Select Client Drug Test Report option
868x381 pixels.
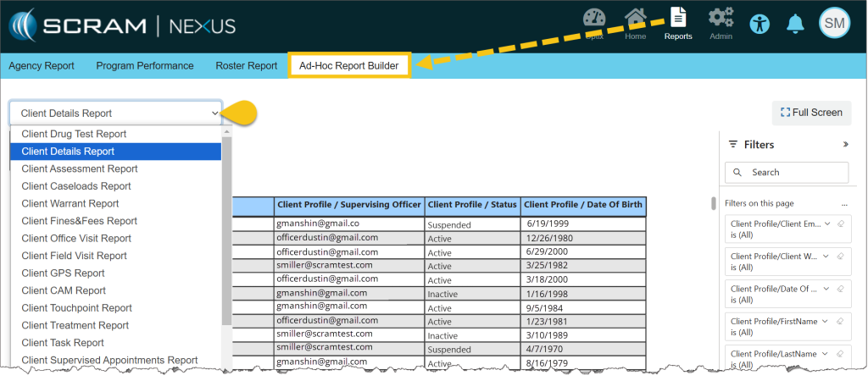[74, 134]
